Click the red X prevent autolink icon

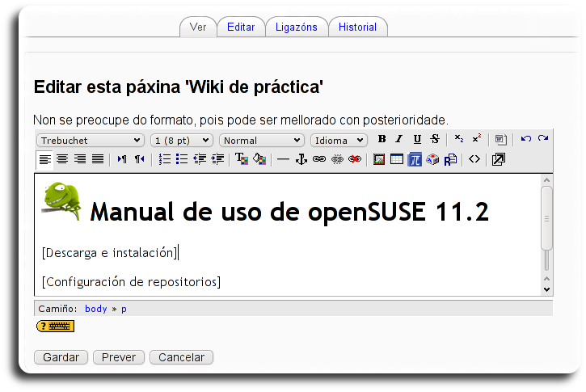point(355,159)
